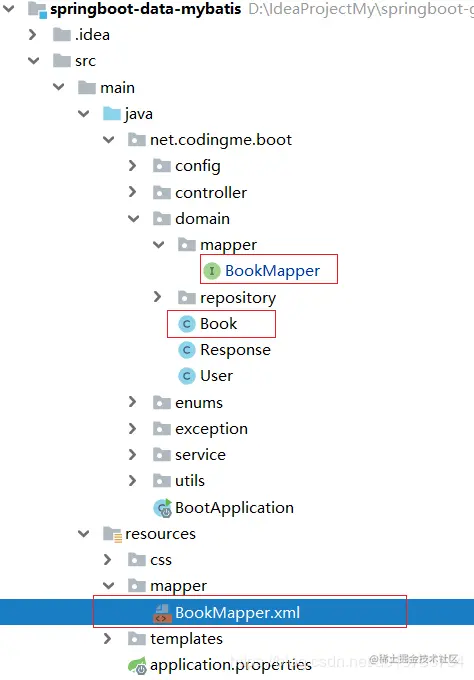Select the utils package

(x=190, y=481)
